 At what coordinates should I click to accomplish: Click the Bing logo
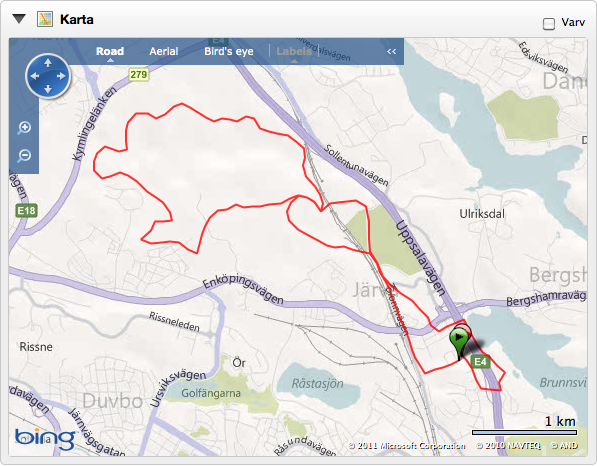tap(45, 439)
